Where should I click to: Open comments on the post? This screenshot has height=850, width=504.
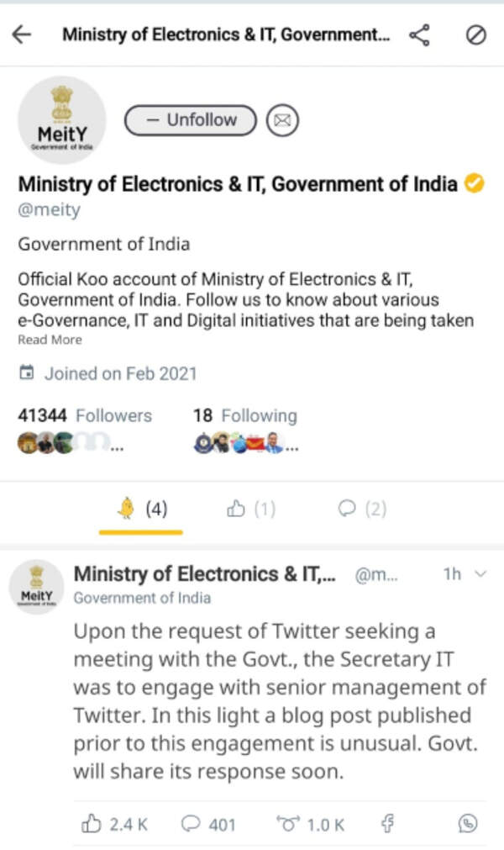[x=192, y=824]
